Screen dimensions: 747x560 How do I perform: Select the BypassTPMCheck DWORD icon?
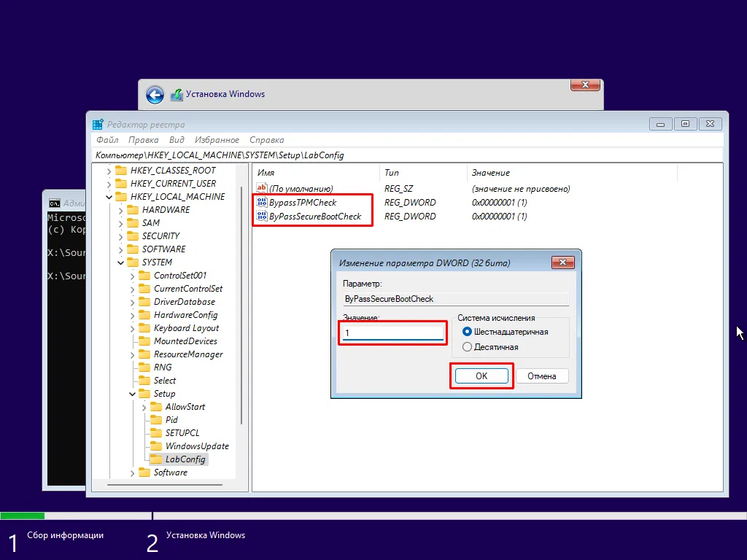(x=262, y=203)
